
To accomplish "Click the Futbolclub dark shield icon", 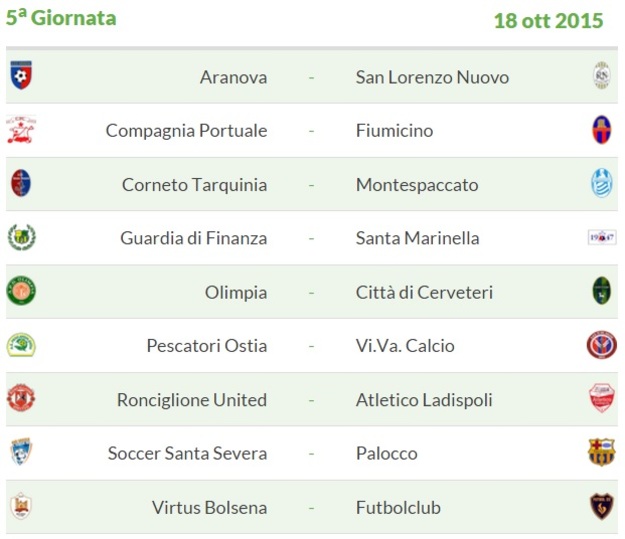I will (x=601, y=506).
